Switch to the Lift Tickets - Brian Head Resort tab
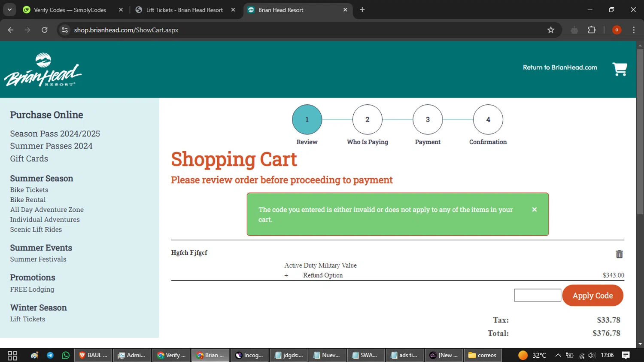Image resolution: width=644 pixels, height=362 pixels. pos(185,10)
